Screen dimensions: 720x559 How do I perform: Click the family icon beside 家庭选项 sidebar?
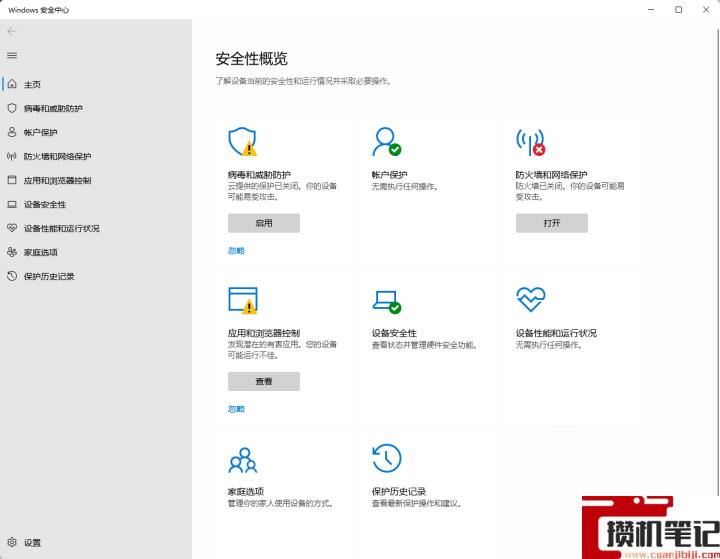click(x=12, y=252)
